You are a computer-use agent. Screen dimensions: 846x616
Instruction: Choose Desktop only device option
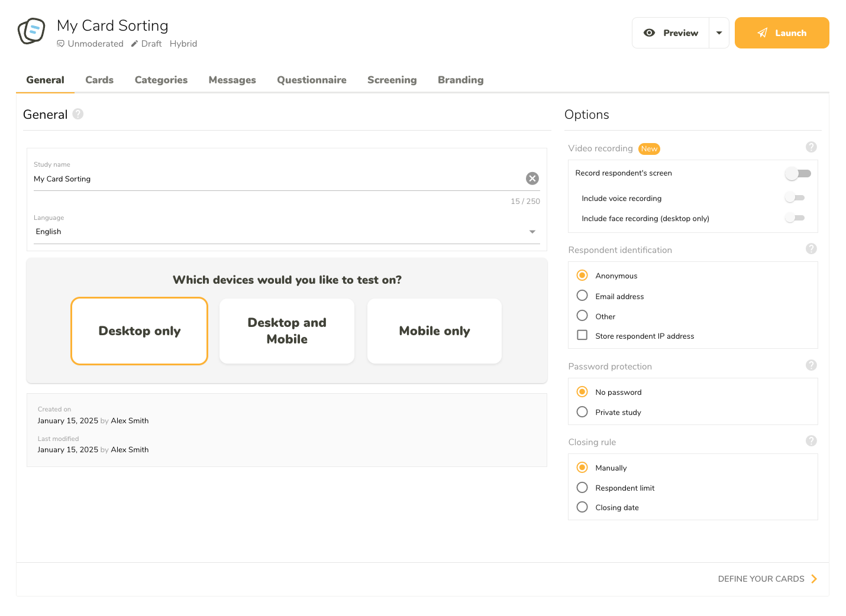pyautogui.click(x=140, y=331)
